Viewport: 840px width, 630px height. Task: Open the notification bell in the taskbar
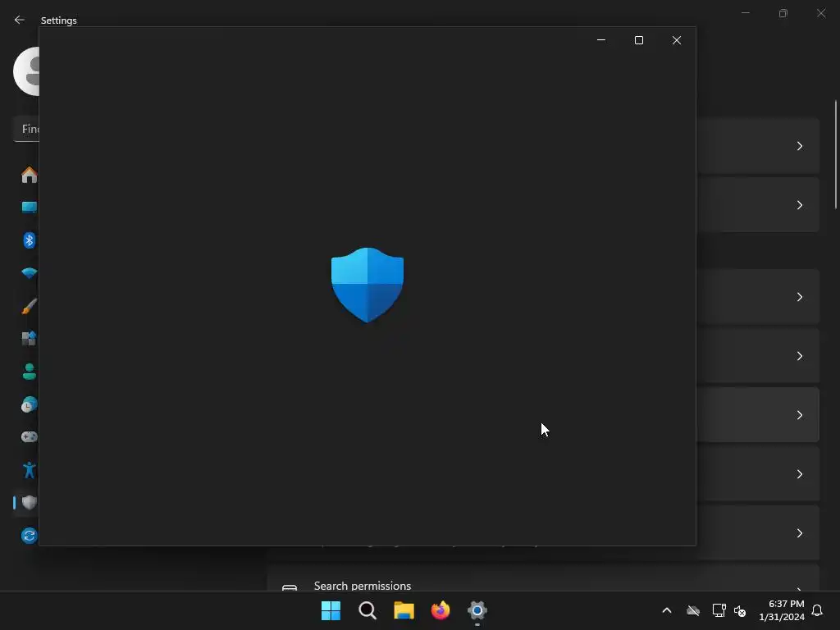[x=817, y=610]
